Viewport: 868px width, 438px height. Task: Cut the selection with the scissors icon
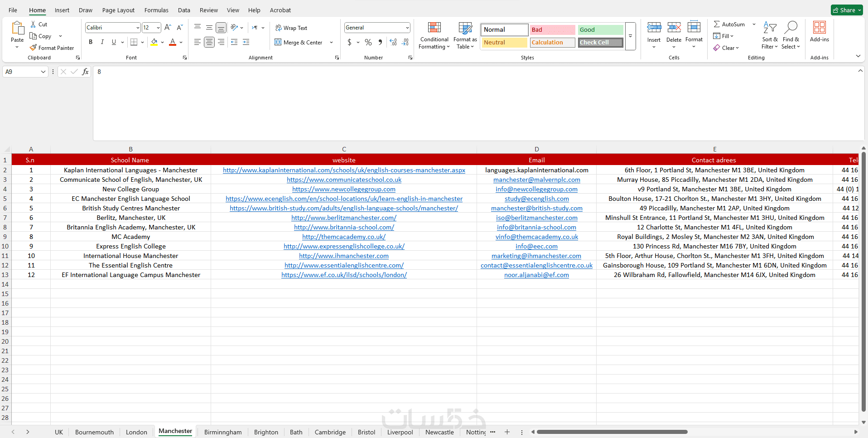(x=33, y=24)
